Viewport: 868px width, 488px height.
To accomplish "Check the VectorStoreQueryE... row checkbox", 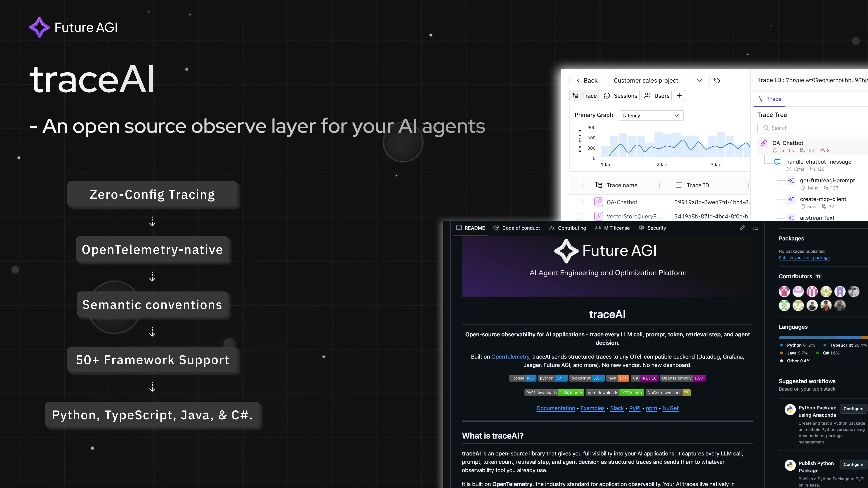I will point(579,216).
